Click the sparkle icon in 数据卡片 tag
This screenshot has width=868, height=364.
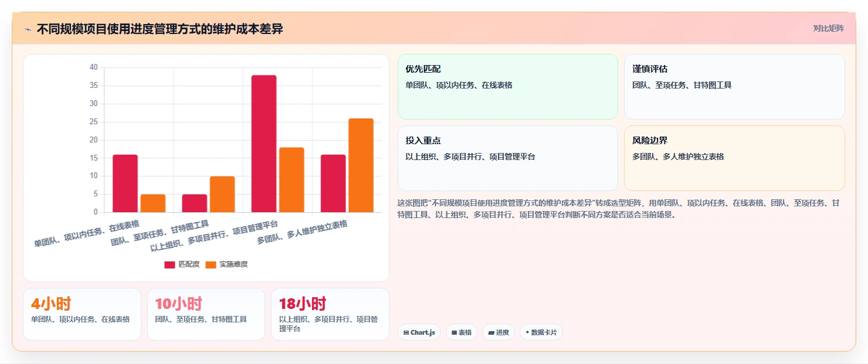pos(527,332)
